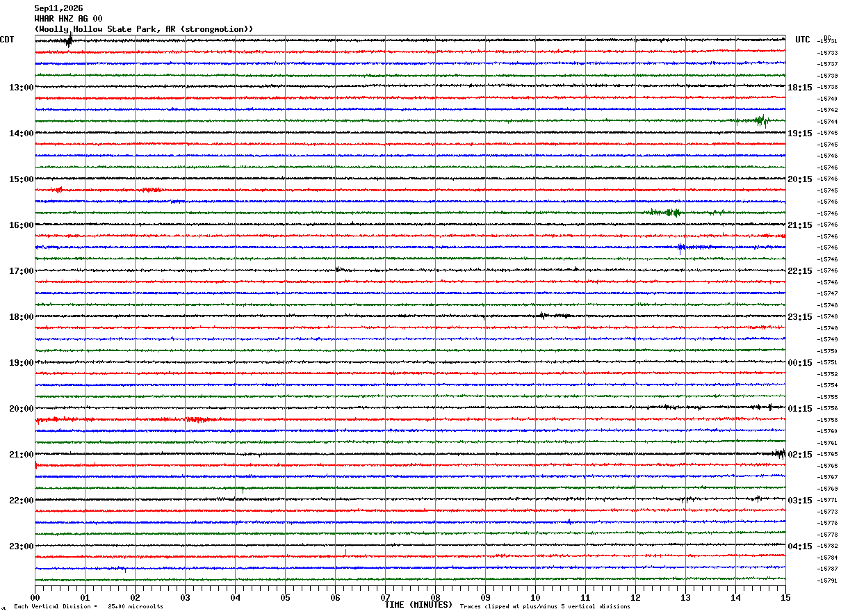Select the red noisy segment after 20:00
The image size is (841, 616).
tap(56, 419)
